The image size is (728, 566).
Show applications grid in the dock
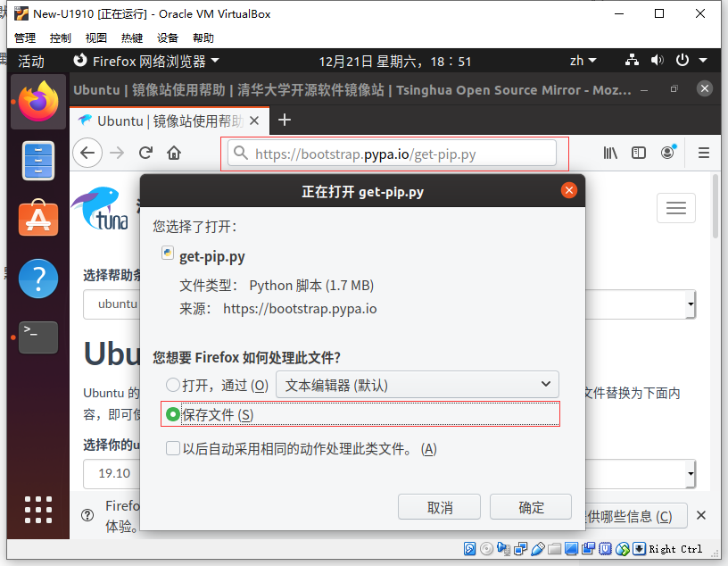click(x=38, y=510)
